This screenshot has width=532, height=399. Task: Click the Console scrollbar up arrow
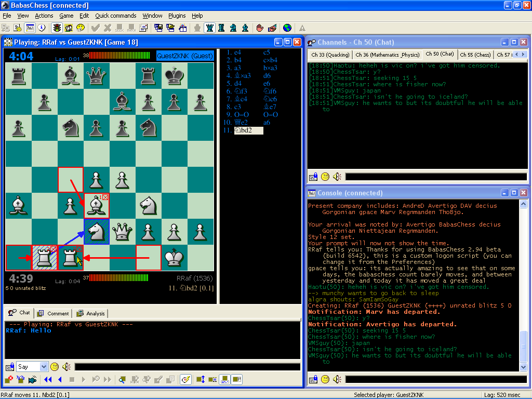pyautogui.click(x=524, y=204)
